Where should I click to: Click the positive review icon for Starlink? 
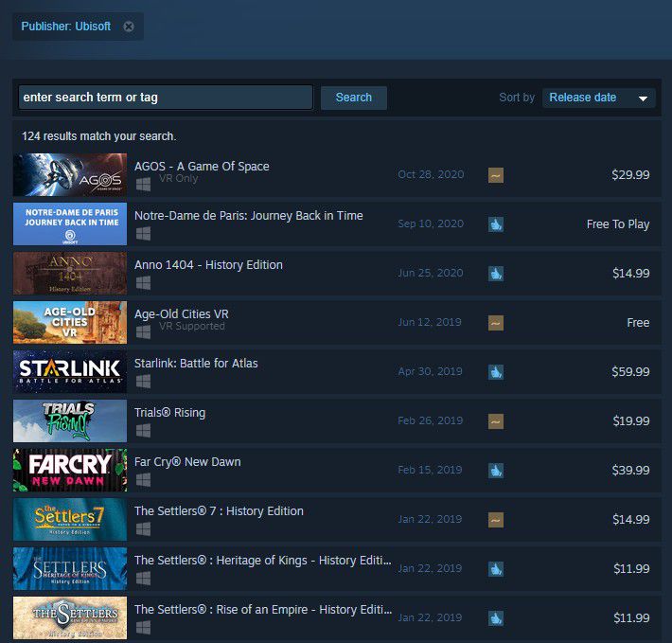(495, 372)
